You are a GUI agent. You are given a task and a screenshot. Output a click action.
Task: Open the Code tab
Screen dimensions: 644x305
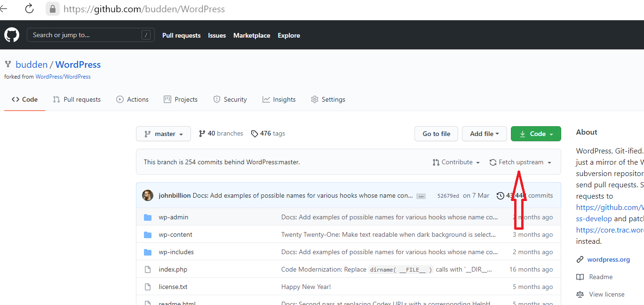pyautogui.click(x=24, y=99)
